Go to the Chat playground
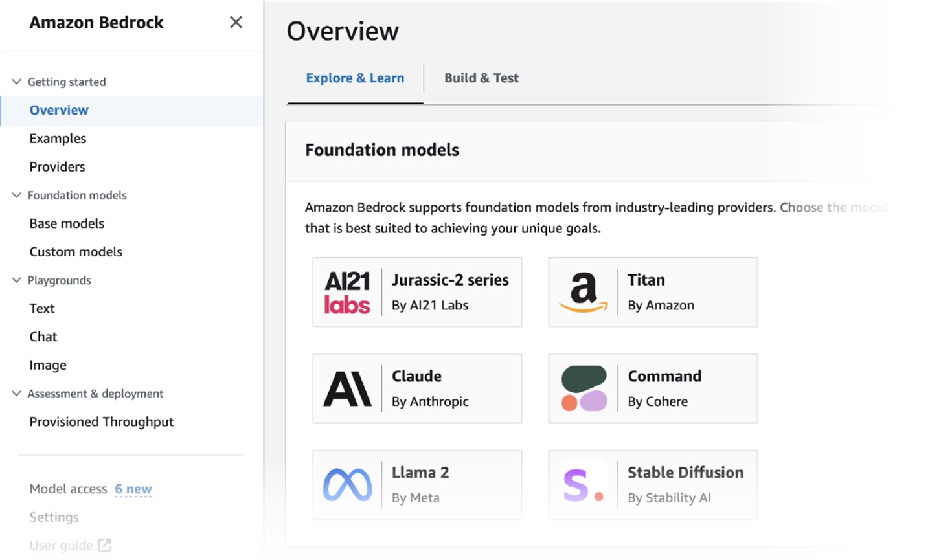Screen dimensions: 930x560 43,337
